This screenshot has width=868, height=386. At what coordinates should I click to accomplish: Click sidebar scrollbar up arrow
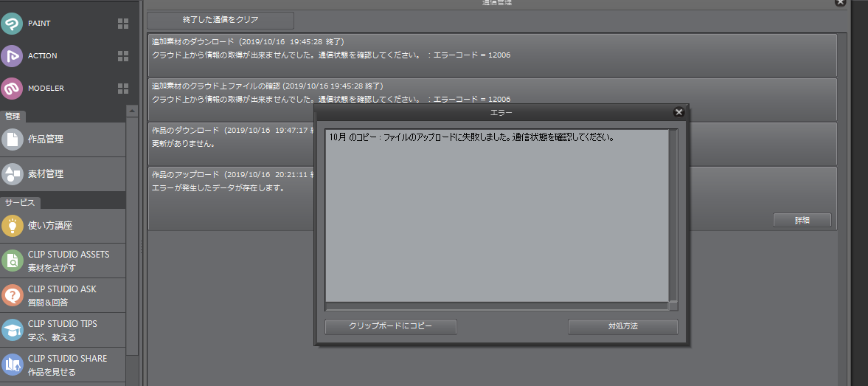coord(132,111)
